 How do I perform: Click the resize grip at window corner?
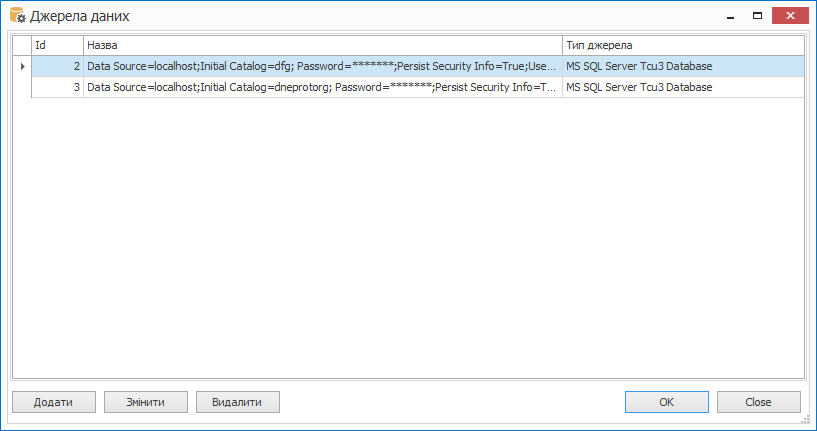pyautogui.click(x=806, y=420)
